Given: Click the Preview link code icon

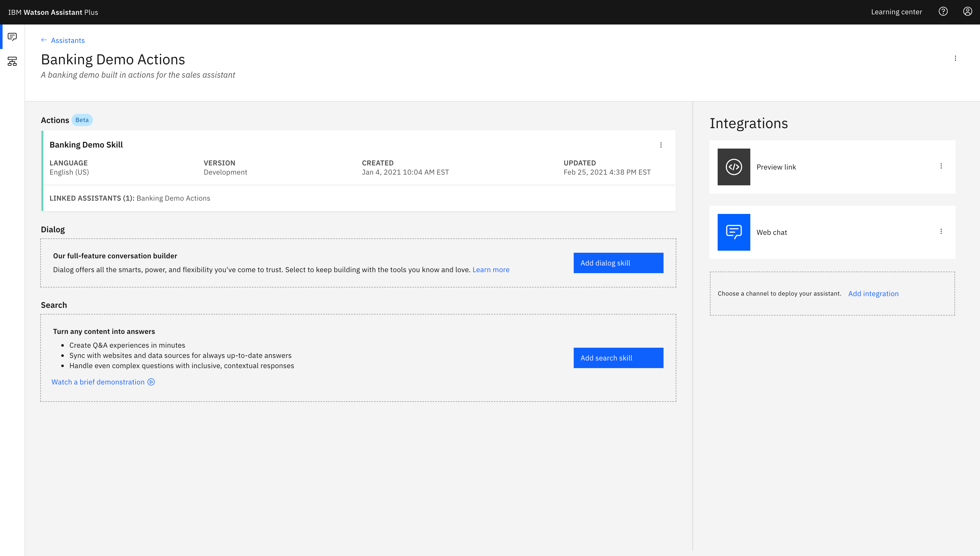Looking at the screenshot, I should [x=733, y=167].
